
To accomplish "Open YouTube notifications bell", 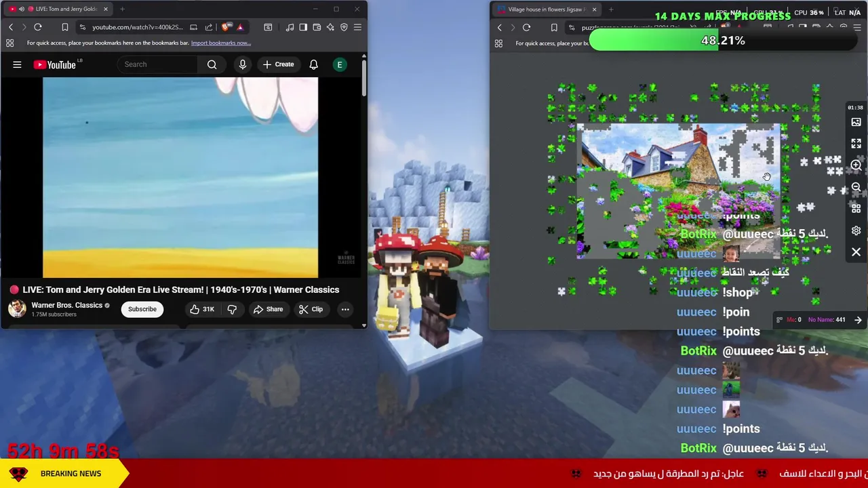I will (313, 64).
